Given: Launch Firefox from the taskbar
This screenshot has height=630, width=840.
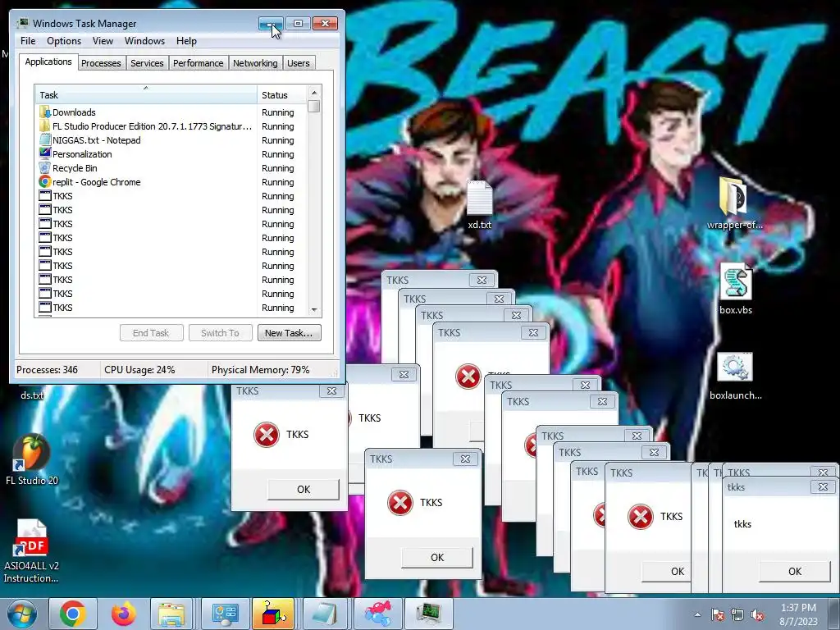Looking at the screenshot, I should [x=123, y=614].
